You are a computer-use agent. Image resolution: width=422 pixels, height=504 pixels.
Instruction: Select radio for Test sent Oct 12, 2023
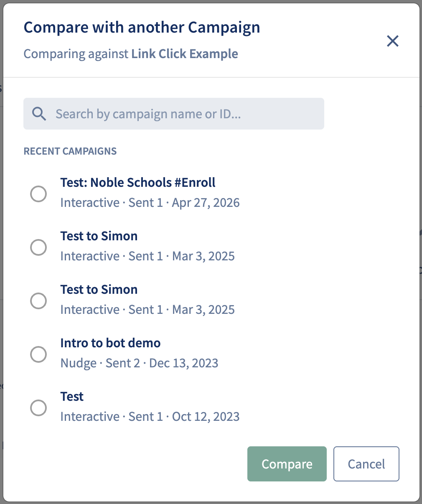click(x=38, y=408)
